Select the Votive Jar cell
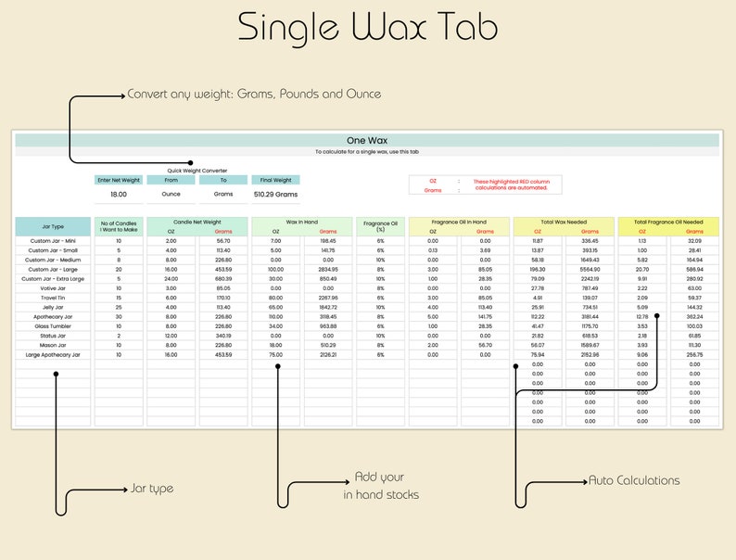Viewport: 736px width, 560px height. [53, 288]
